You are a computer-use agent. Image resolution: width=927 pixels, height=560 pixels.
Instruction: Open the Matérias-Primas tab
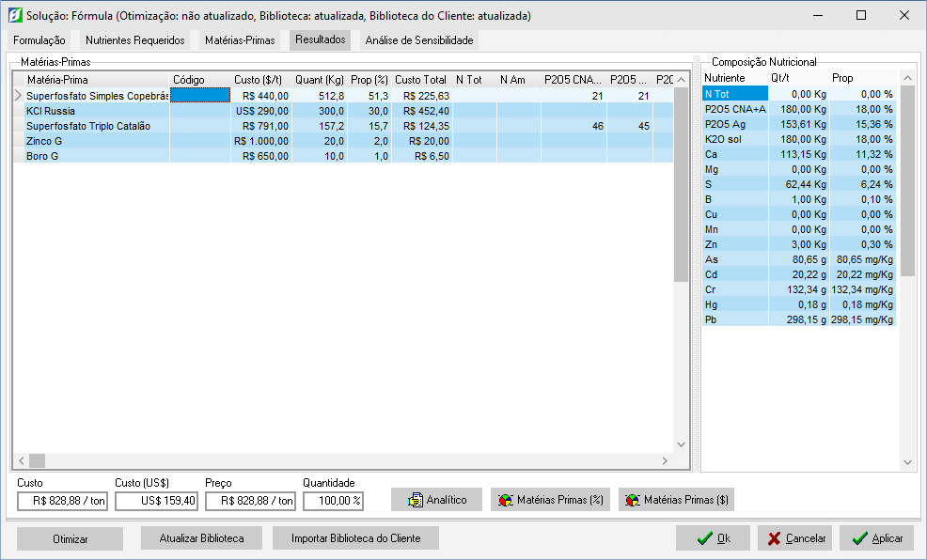(x=240, y=40)
